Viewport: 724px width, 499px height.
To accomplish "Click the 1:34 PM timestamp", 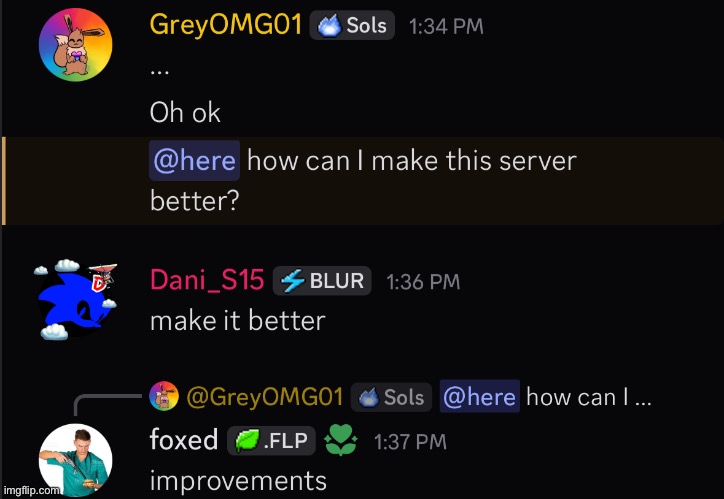I will [x=446, y=26].
